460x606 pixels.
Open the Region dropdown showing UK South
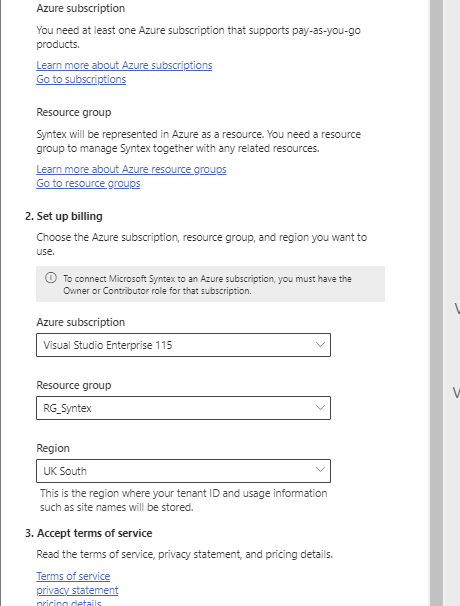point(183,471)
